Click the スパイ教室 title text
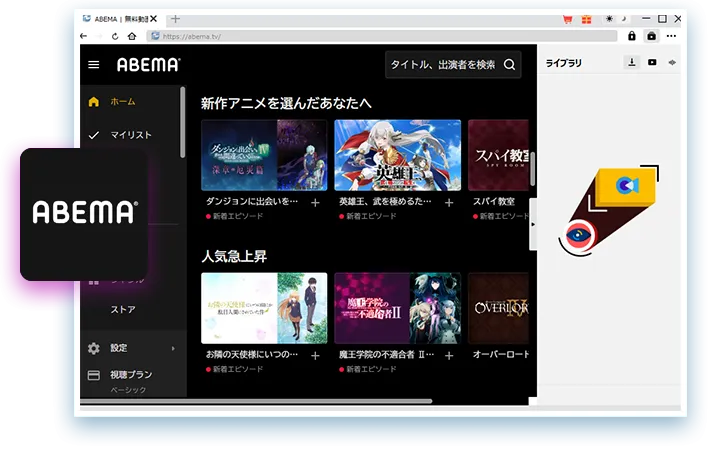Screen dimensions: 713x453 click(494, 201)
